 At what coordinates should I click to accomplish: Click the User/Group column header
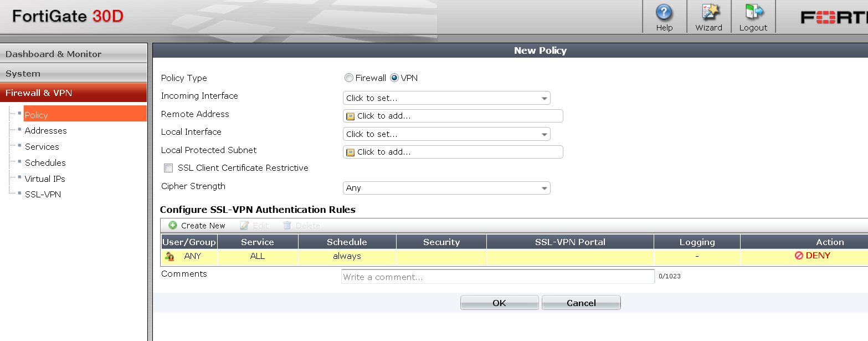(189, 242)
